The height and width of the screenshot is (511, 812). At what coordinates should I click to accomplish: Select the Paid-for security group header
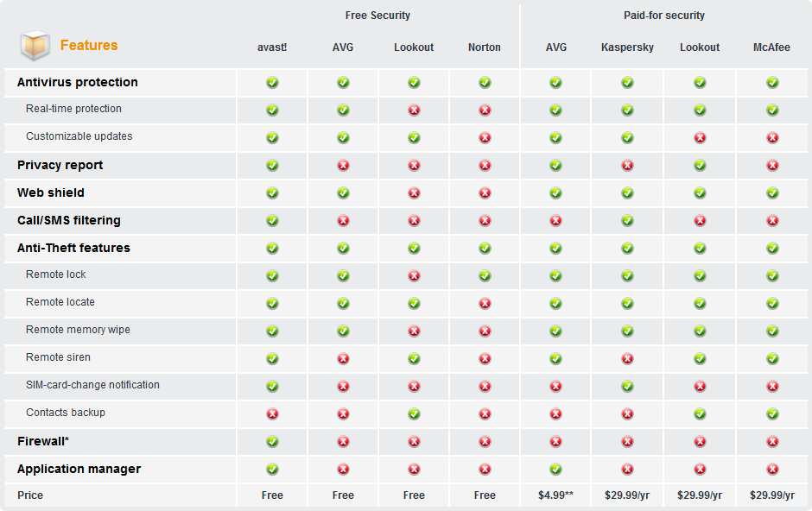664,16
